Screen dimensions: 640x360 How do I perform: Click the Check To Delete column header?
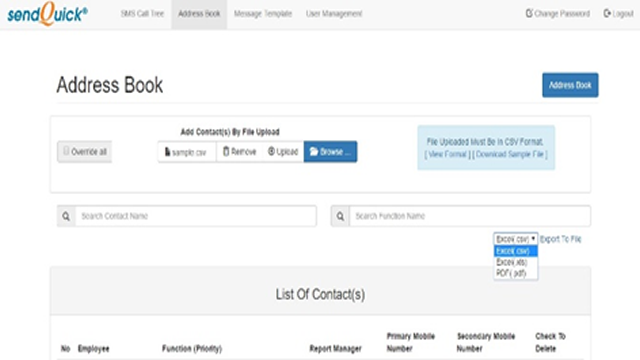point(550,342)
